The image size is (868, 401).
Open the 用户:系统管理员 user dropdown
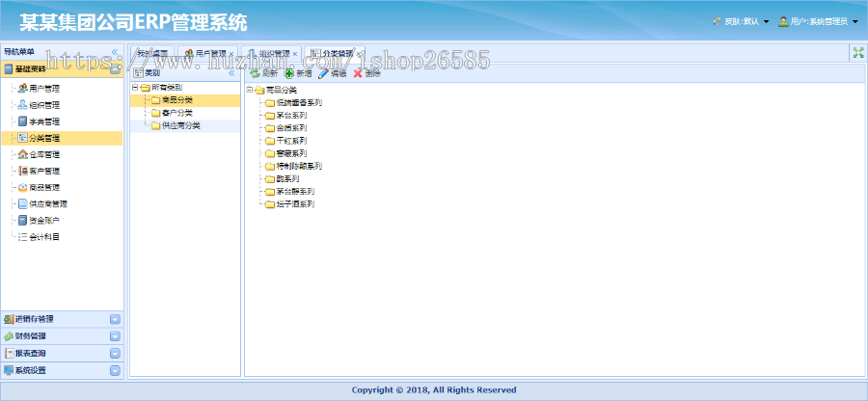pyautogui.click(x=818, y=21)
